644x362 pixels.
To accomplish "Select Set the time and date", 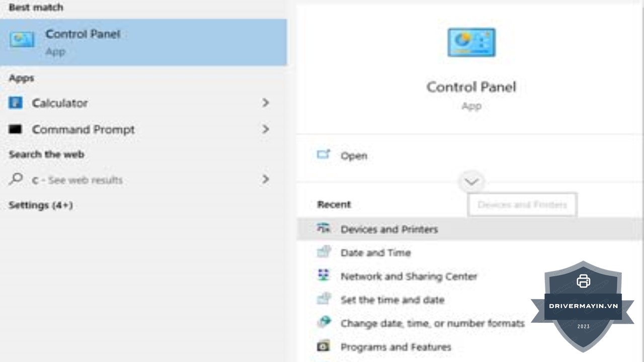I will point(392,300).
